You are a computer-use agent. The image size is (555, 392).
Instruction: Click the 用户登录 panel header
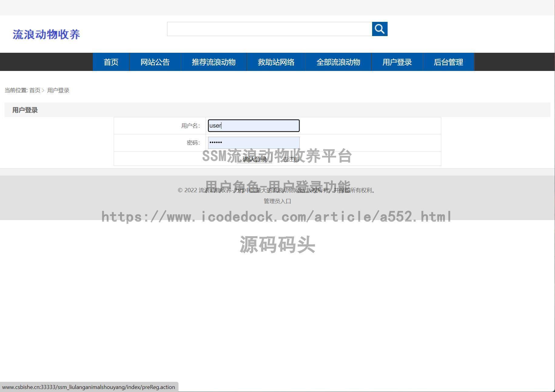(x=24, y=110)
